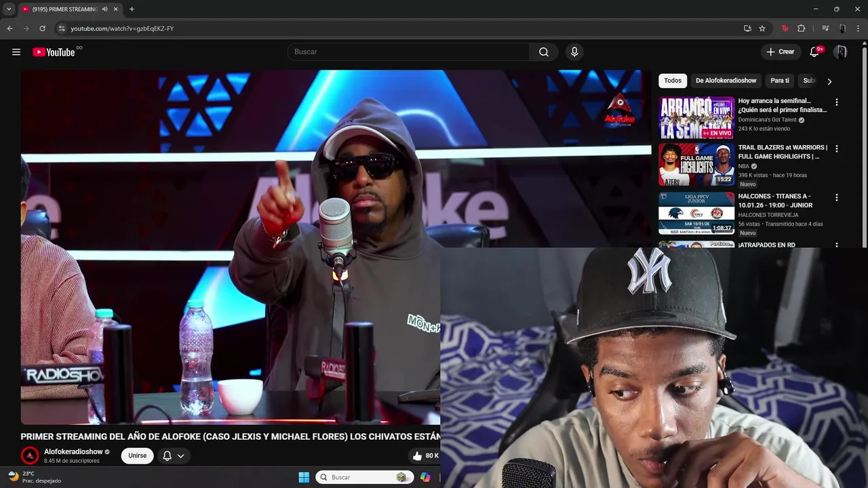The height and width of the screenshot is (488, 868).
Task: Go to the YouTube home logo
Action: 54,52
